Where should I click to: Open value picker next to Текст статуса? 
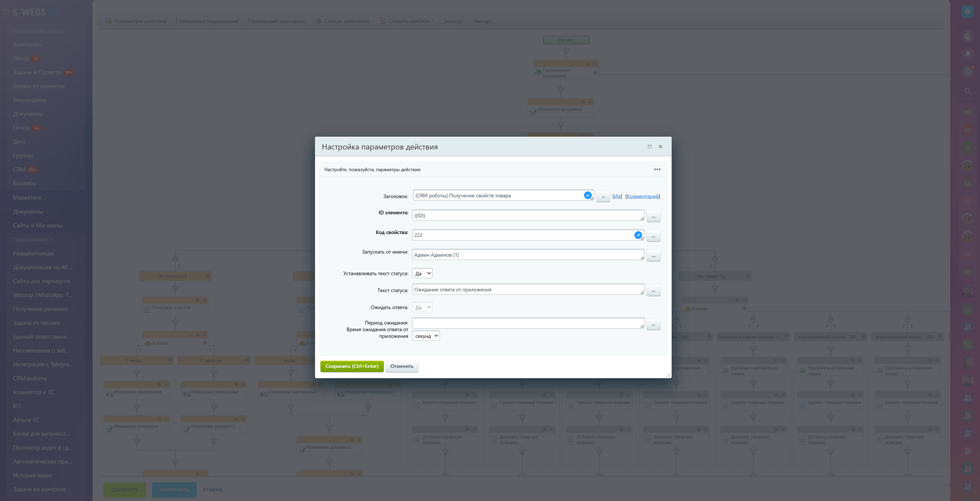(x=653, y=290)
